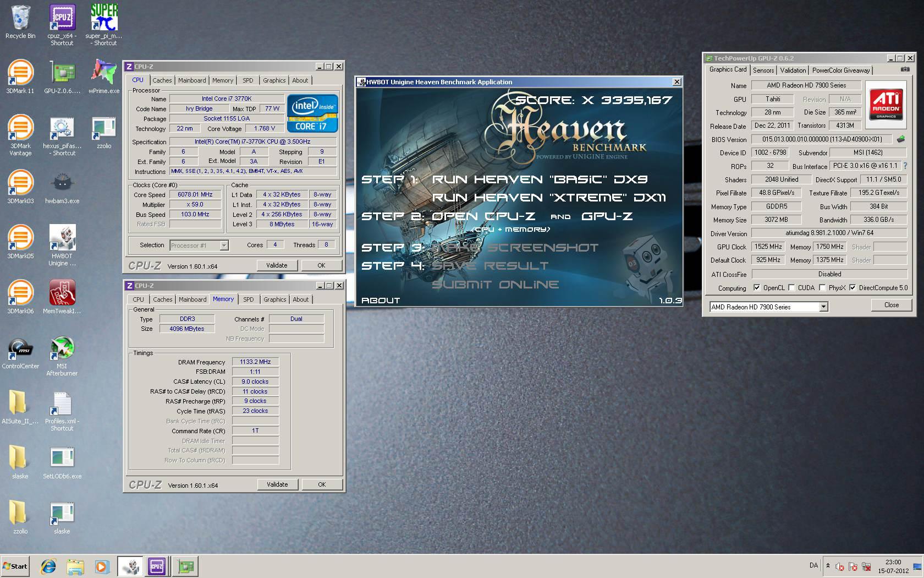Click GPU Clock 1525 MHz field

[x=768, y=247]
